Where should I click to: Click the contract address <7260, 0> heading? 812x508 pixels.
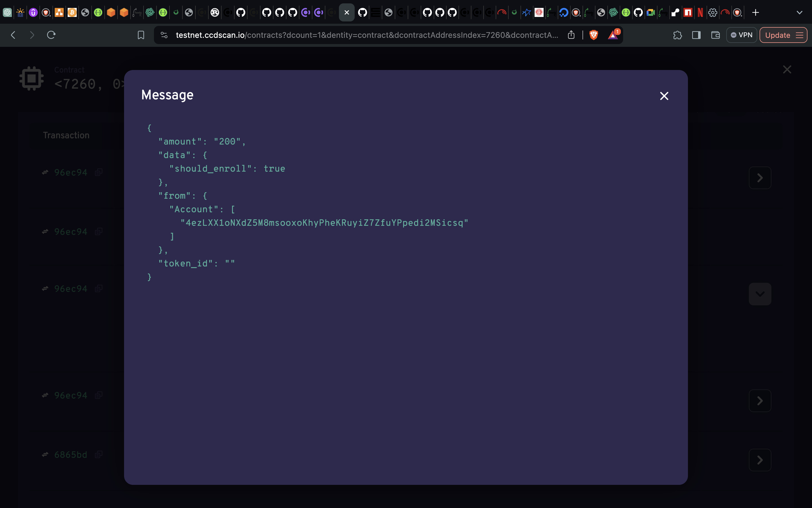coord(89,84)
